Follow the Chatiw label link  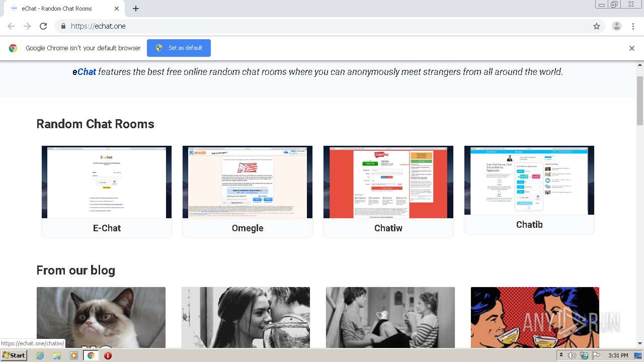pyautogui.click(x=388, y=228)
